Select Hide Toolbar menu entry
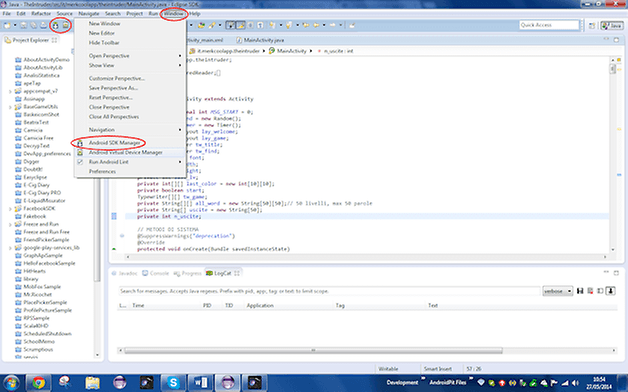Viewport: 628px width, 392px height. pos(130,43)
